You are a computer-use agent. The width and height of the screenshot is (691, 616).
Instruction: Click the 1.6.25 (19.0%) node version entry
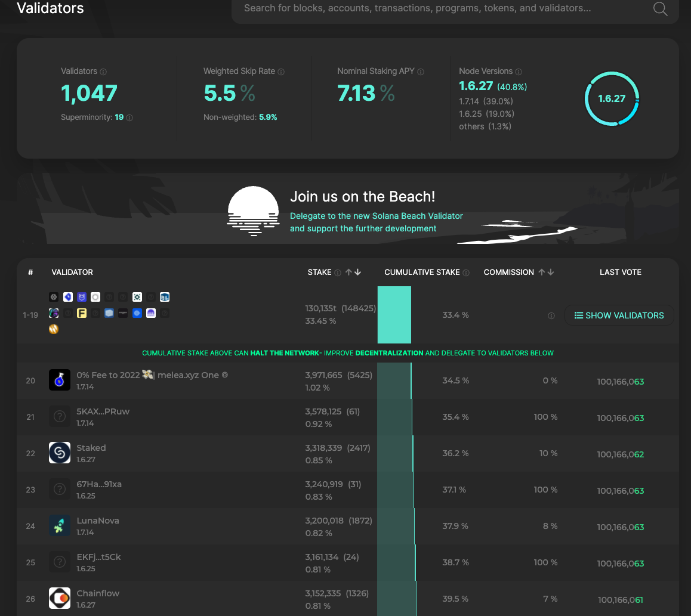486,114
